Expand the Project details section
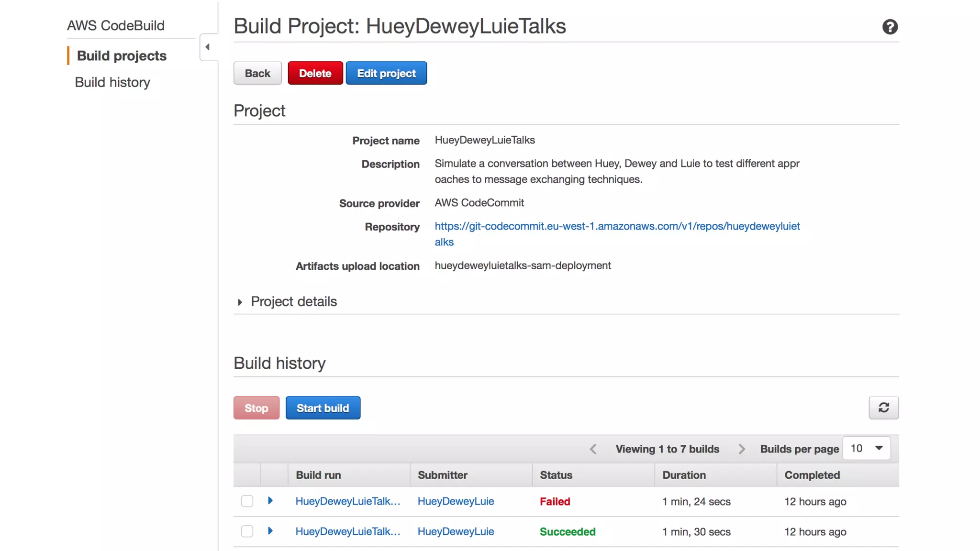Viewport: 980px width, 551px height. [287, 301]
